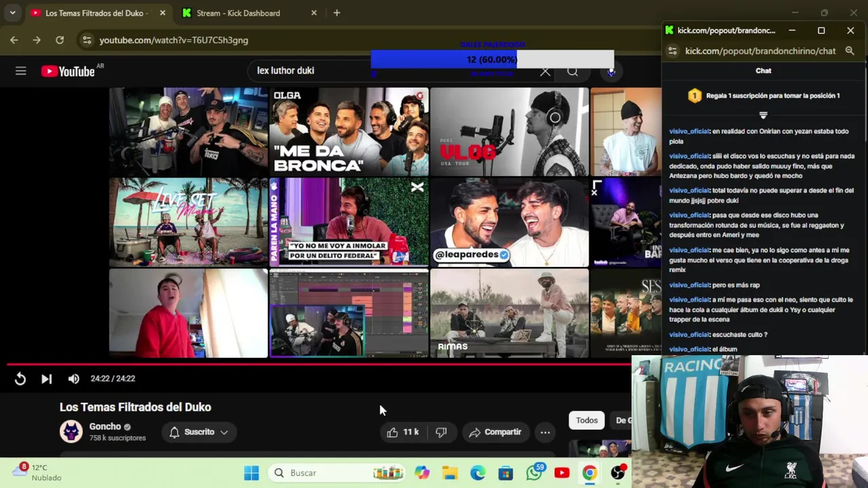This screenshot has height=488, width=868.
Task: Expand the gift leaderboard chevron in chat
Action: click(x=764, y=115)
